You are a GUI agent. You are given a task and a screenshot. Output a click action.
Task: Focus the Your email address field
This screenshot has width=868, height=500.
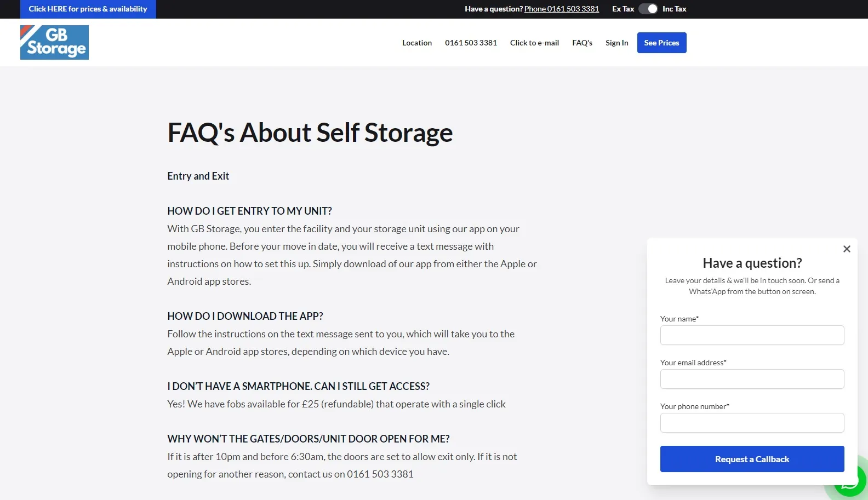[752, 379]
